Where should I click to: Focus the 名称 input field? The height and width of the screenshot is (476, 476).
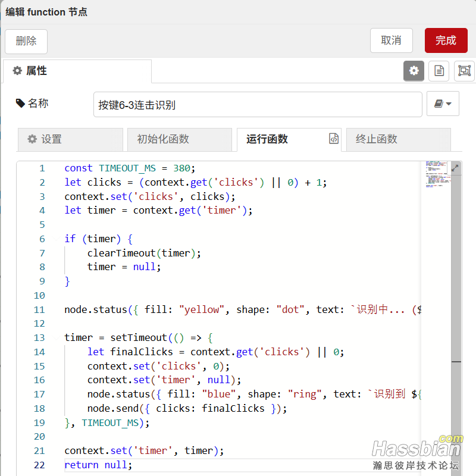point(258,105)
